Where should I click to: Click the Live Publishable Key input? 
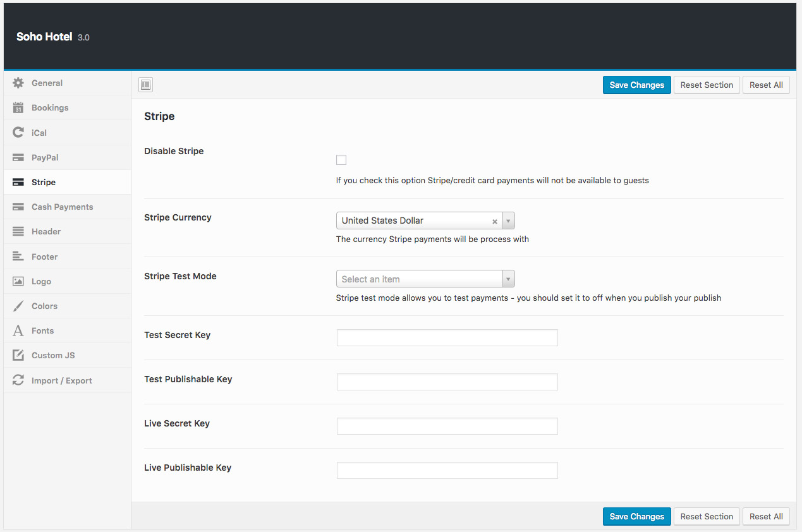pos(447,470)
